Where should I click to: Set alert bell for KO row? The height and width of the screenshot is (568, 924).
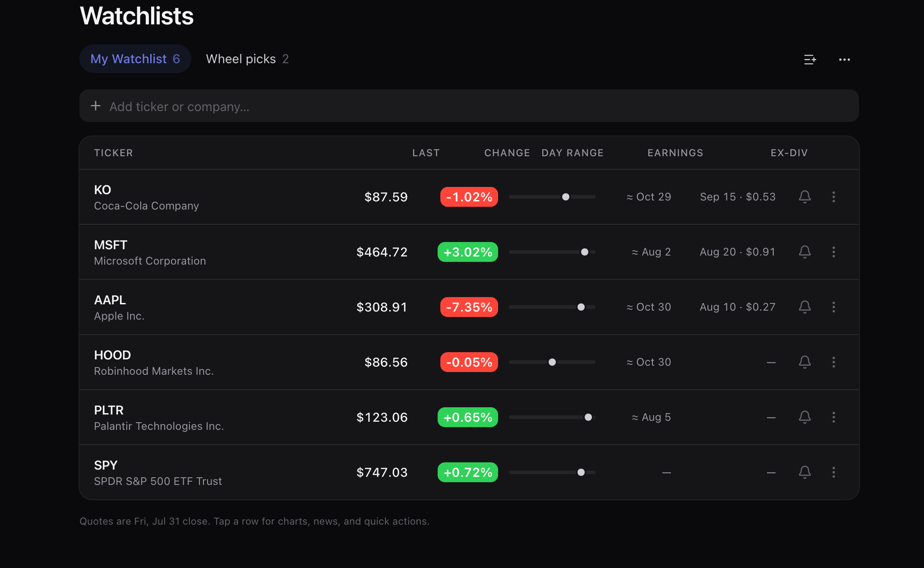(x=804, y=197)
